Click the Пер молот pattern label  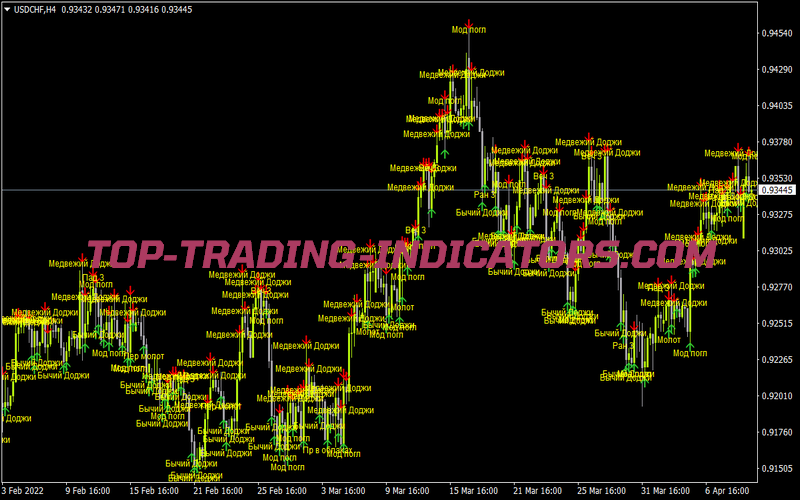point(144,356)
